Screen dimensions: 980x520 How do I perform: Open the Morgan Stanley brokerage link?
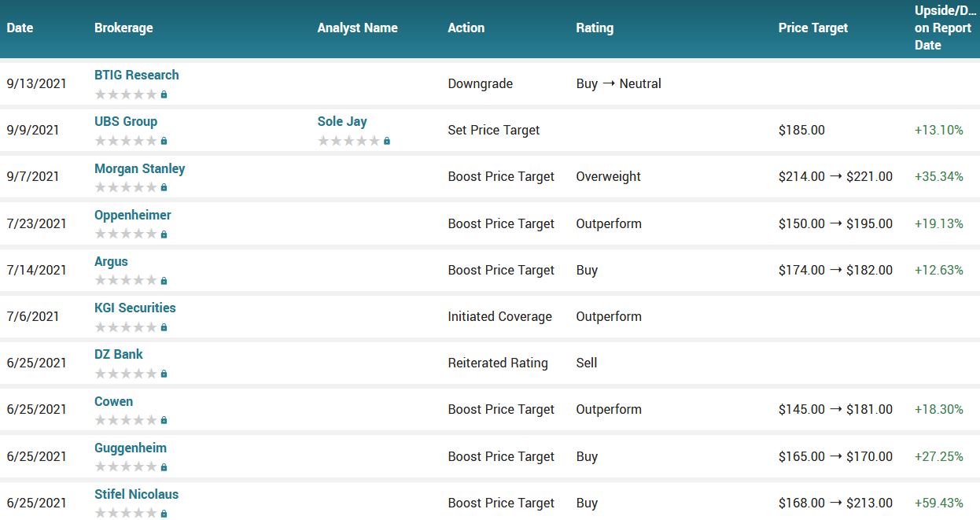tap(140, 168)
